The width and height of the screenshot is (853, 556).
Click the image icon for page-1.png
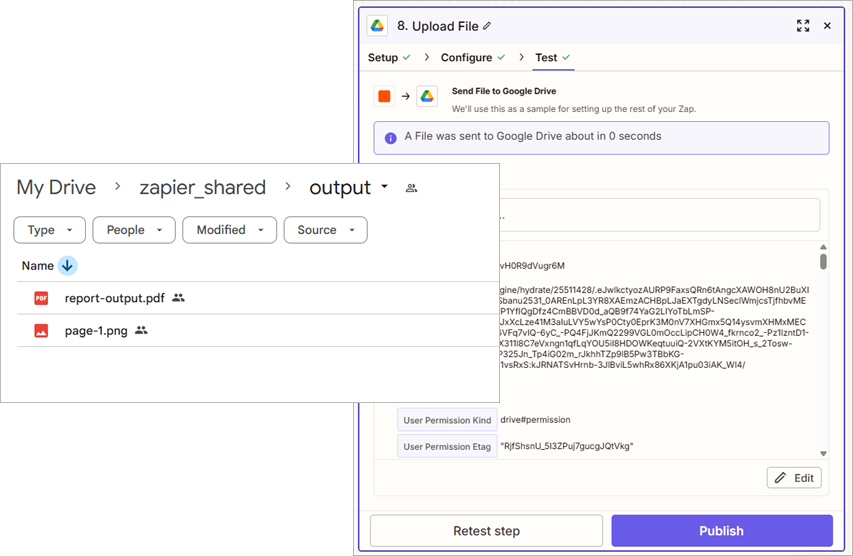[41, 331]
